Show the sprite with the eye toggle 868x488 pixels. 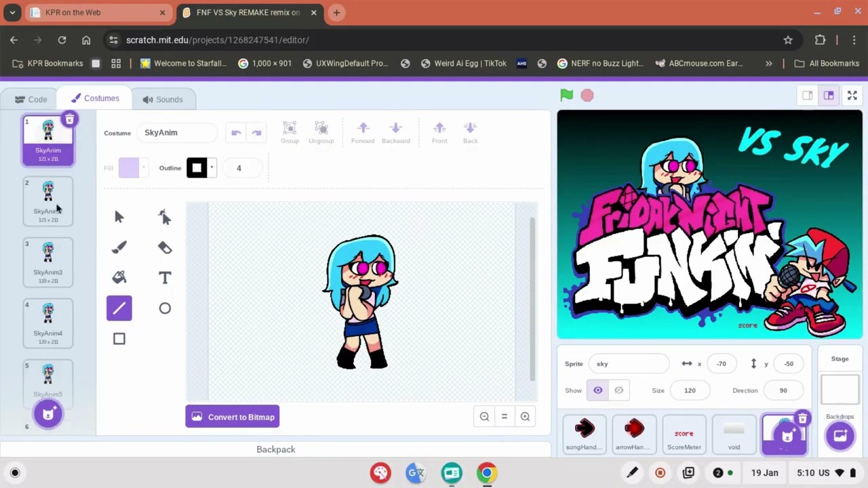tap(598, 390)
